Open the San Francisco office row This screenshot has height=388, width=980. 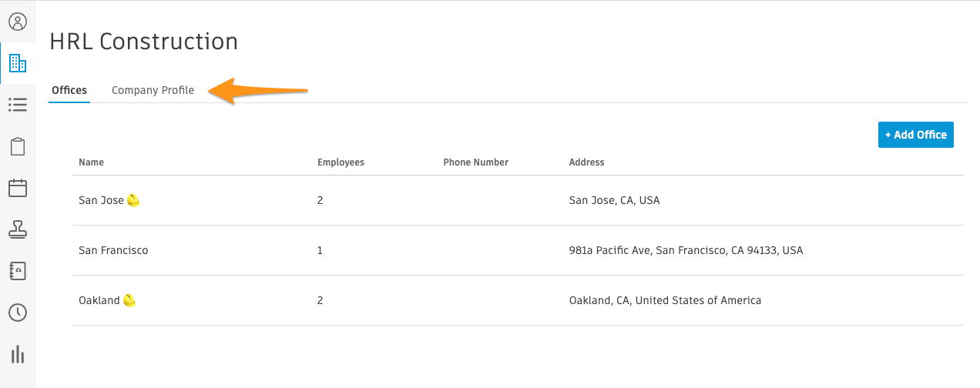(113, 250)
